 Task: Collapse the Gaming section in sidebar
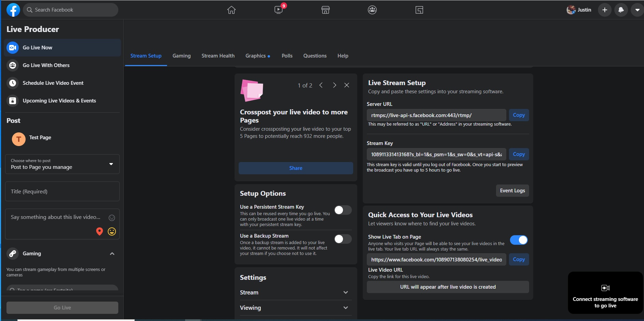pos(112,254)
